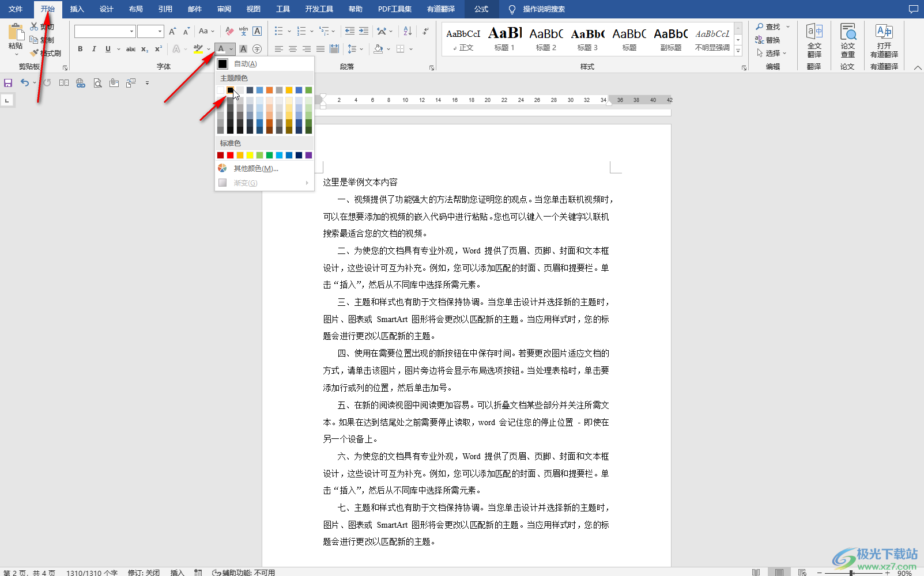Switch to the Layout (布局) tab

click(136, 9)
